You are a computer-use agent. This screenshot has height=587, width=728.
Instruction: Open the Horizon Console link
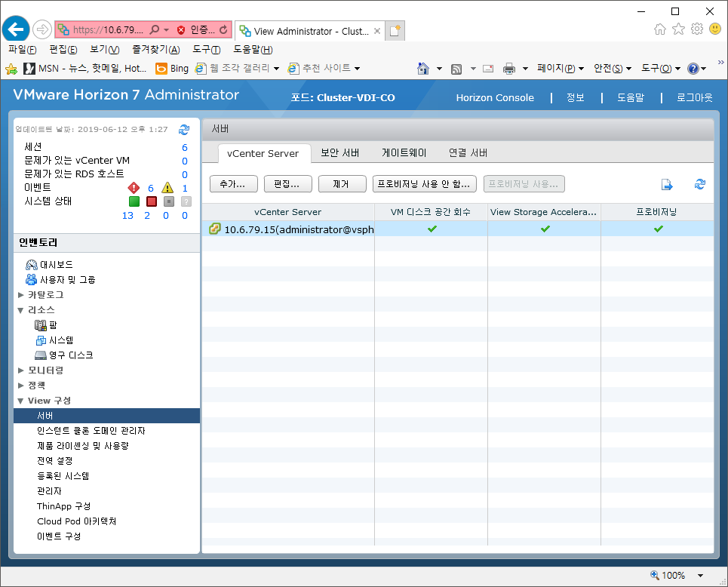[495, 97]
